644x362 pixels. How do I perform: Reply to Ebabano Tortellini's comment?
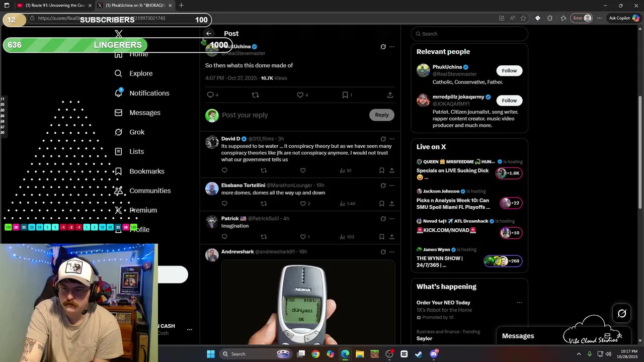[x=224, y=204]
